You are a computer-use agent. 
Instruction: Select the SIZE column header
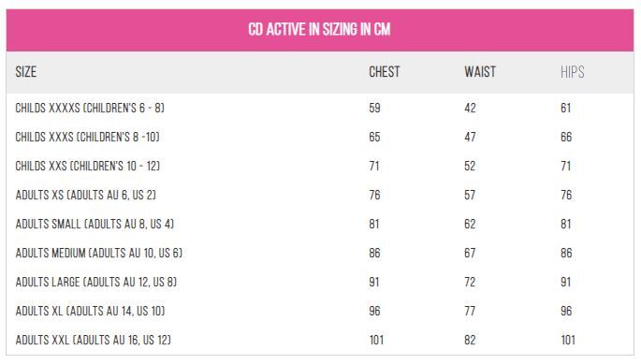tap(26, 72)
